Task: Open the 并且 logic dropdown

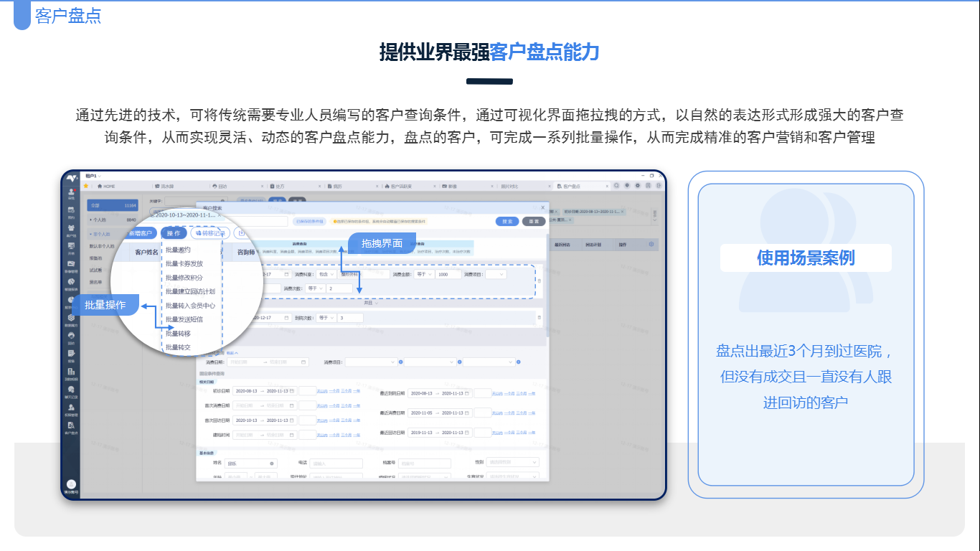Action: point(370,303)
